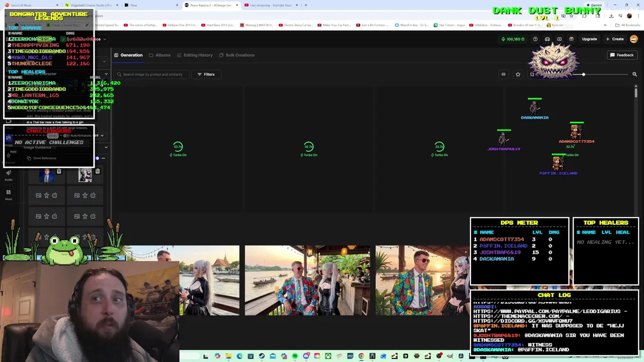Image resolution: width=644 pixels, height=362 pixels.
Task: Open the video tutorials icon in header
Action: point(559,39)
